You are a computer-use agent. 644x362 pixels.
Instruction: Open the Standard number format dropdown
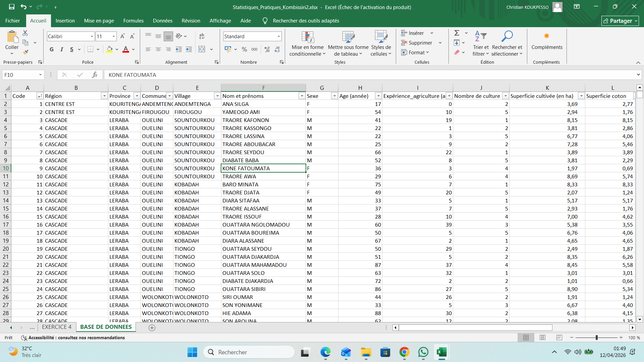coord(278,36)
